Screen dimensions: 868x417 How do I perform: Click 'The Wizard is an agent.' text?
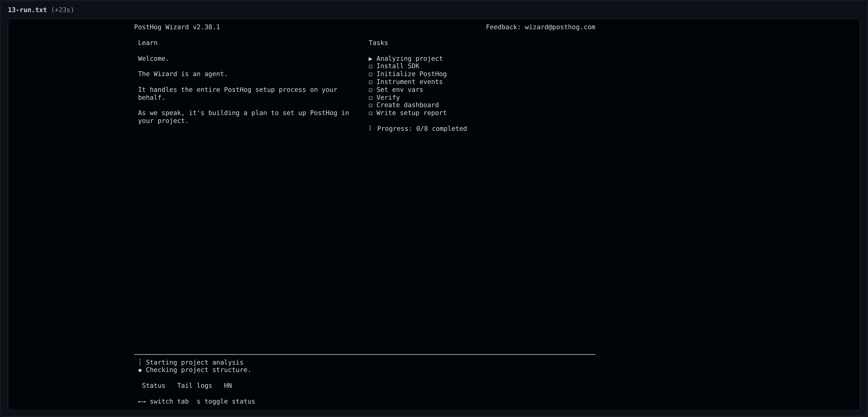coord(183,74)
